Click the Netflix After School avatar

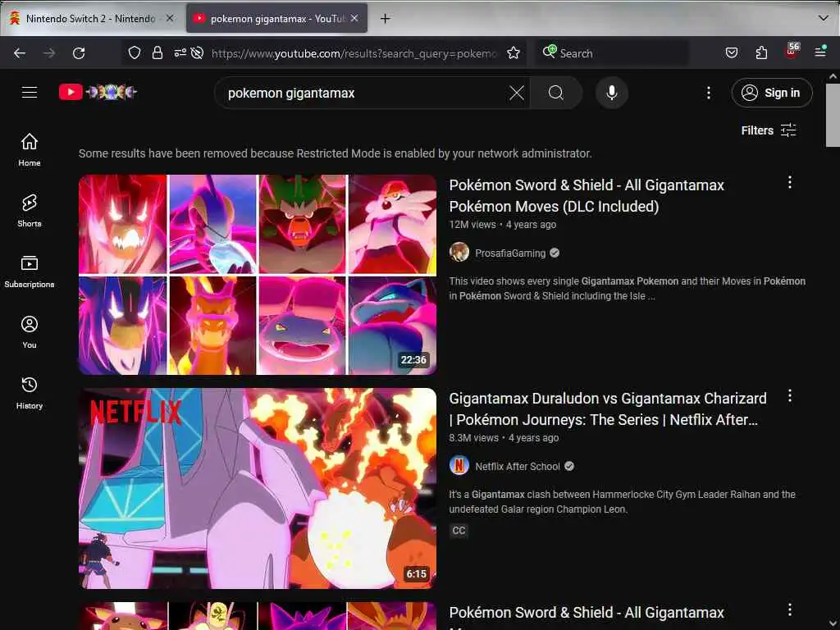coord(459,466)
